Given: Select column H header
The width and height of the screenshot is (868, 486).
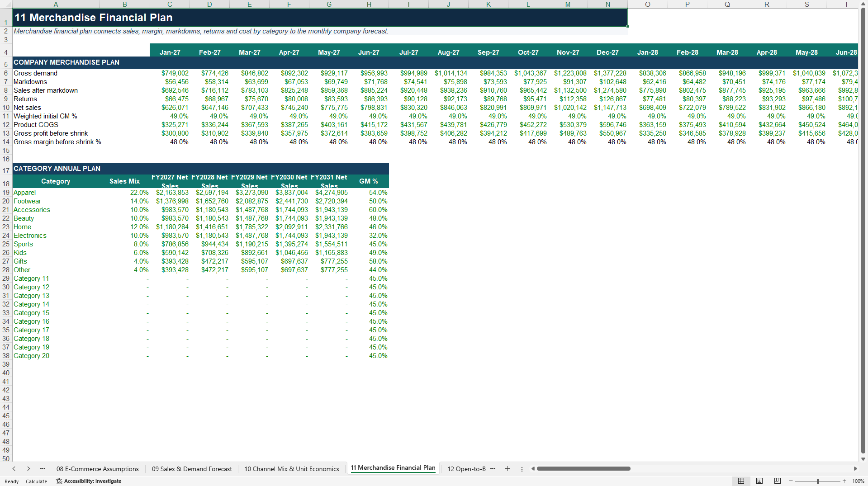Looking at the screenshot, I should pos(369,4).
